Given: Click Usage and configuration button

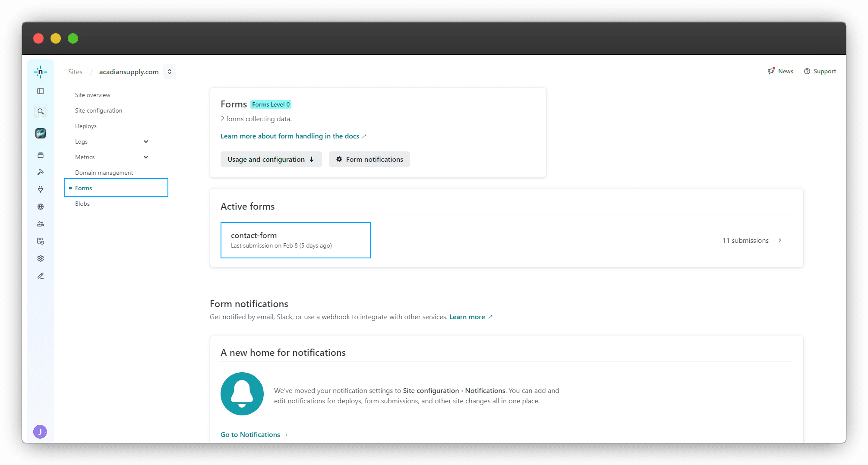Looking at the screenshot, I should coord(271,159).
